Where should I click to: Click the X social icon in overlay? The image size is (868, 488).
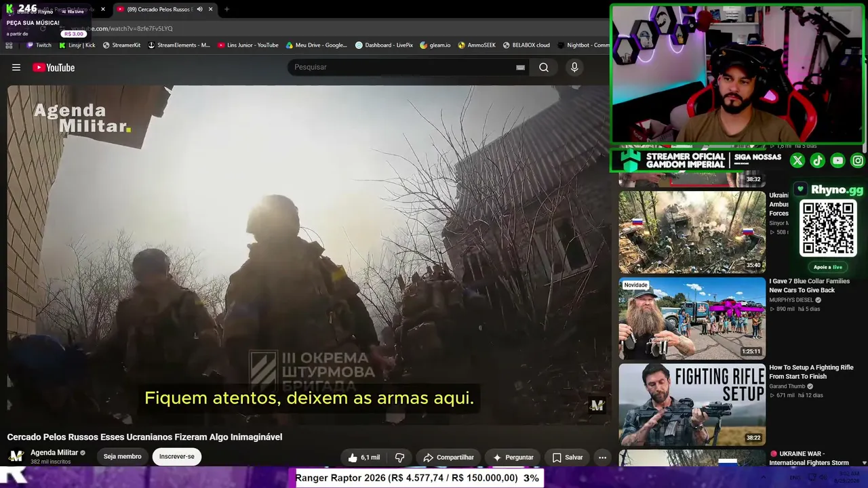tap(797, 161)
